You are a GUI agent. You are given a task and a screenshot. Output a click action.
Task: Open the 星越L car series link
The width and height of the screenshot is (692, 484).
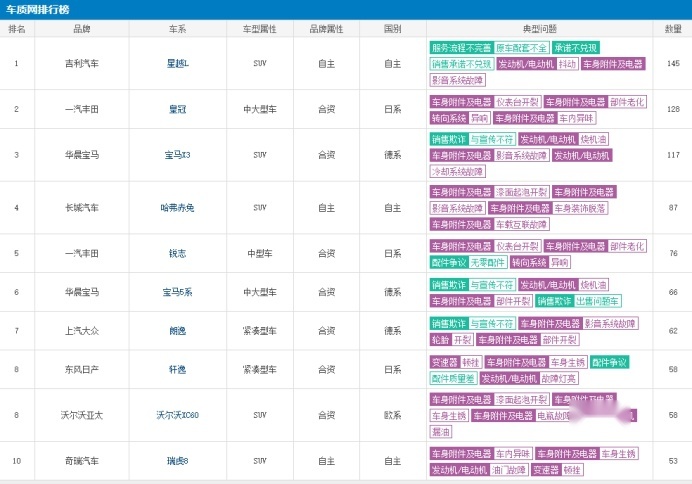pyautogui.click(x=177, y=64)
